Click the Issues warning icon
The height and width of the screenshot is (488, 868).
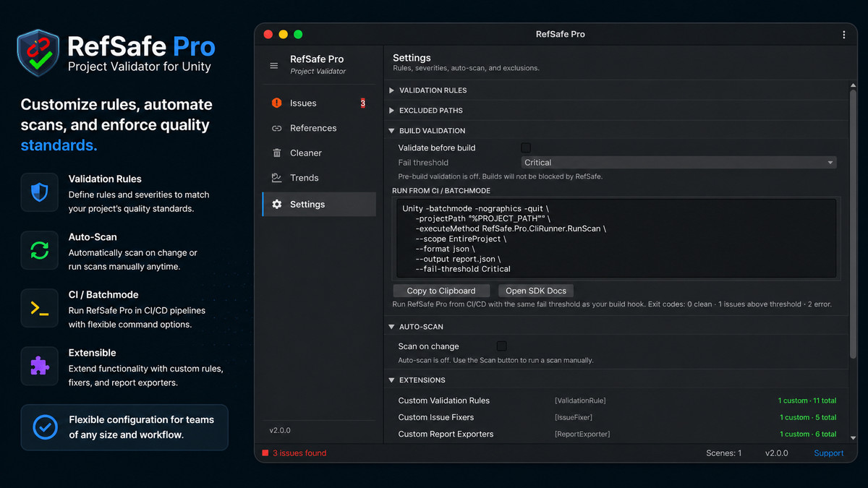point(276,103)
